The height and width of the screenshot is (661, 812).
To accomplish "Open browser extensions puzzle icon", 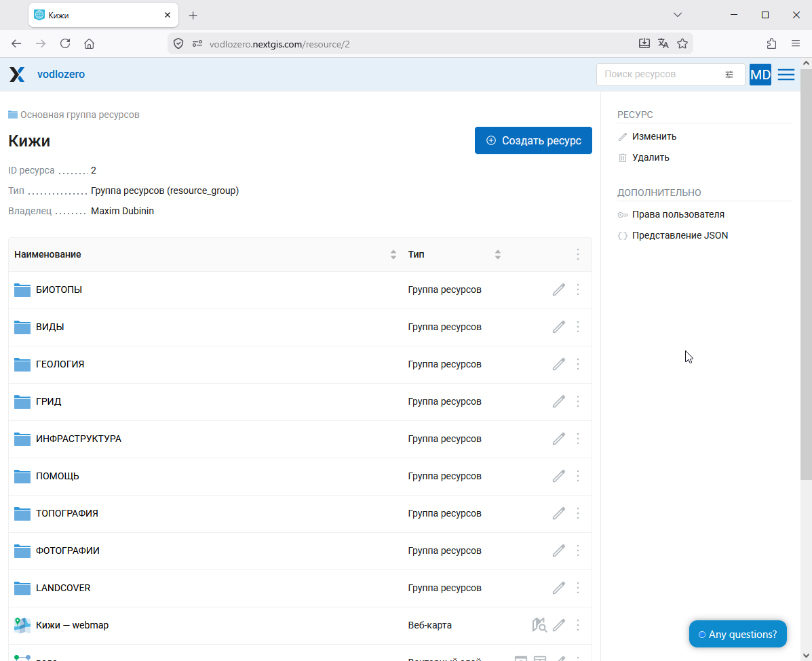I will (771, 44).
